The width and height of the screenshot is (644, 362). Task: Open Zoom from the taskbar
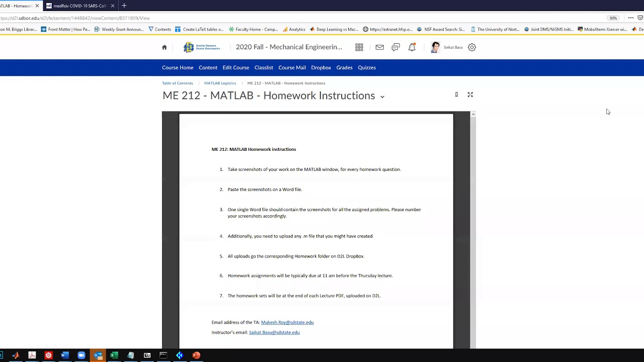[x=82, y=355]
